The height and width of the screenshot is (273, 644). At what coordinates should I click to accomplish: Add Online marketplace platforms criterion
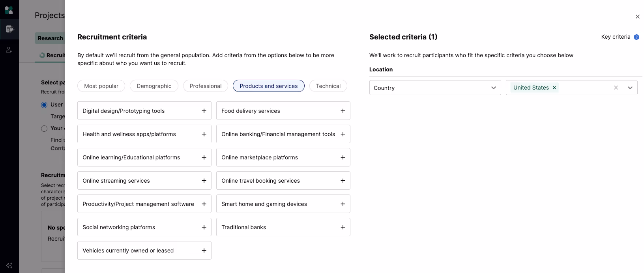point(343,157)
